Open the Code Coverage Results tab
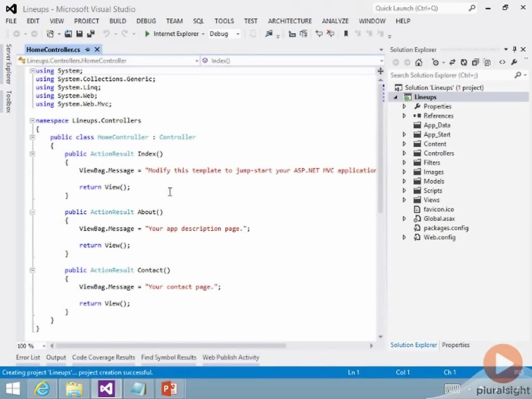 [x=103, y=357]
